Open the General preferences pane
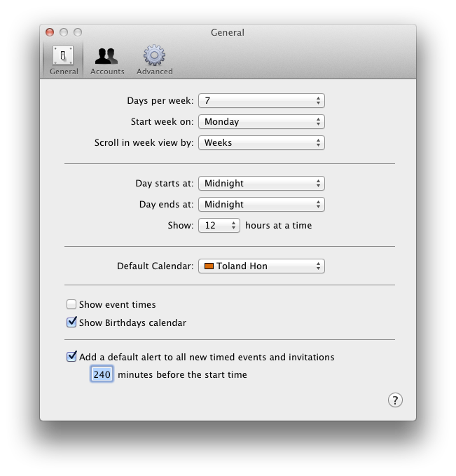The image size is (456, 476). coord(63,60)
